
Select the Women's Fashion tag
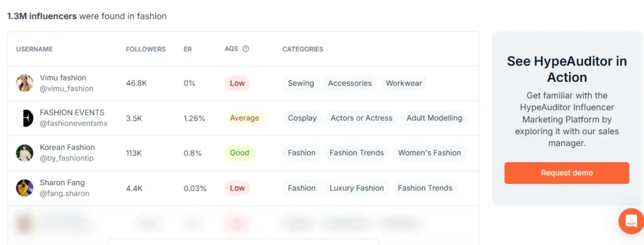click(x=430, y=153)
